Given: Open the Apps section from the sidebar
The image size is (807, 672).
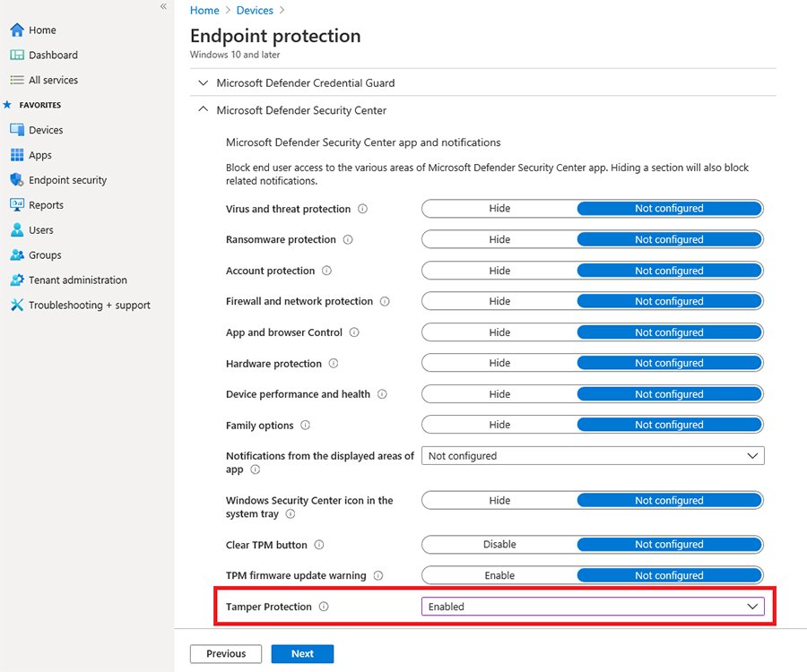Looking at the screenshot, I should [18, 154].
